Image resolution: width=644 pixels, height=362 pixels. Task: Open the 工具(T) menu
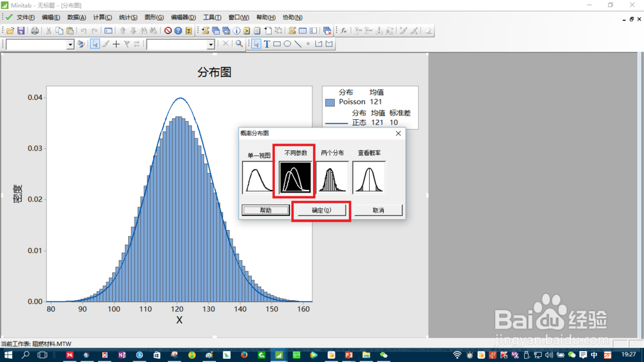(x=212, y=17)
